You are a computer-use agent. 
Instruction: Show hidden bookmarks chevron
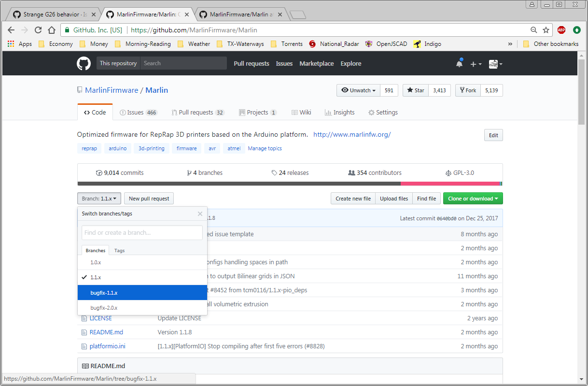click(510, 44)
